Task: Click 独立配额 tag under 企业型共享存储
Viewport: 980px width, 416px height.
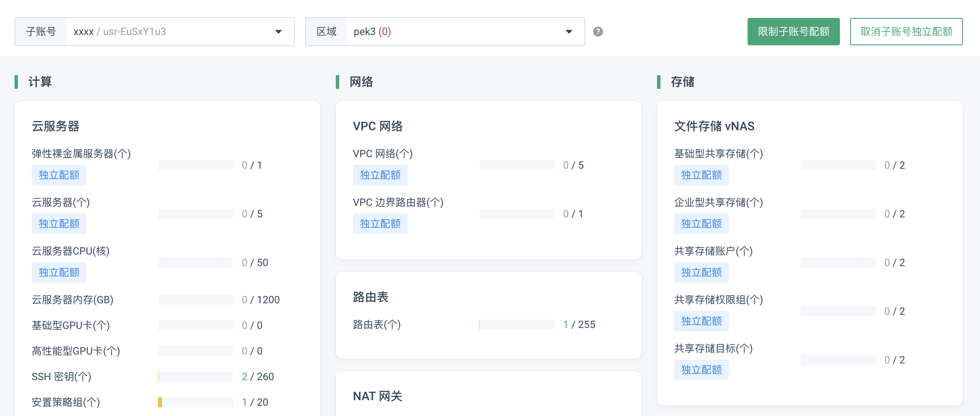Action: (701, 224)
